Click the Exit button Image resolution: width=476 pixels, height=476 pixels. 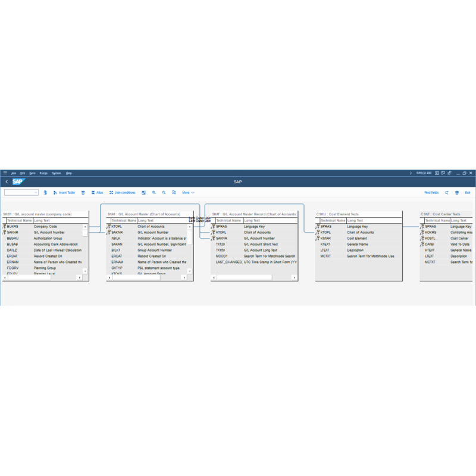(x=468, y=192)
